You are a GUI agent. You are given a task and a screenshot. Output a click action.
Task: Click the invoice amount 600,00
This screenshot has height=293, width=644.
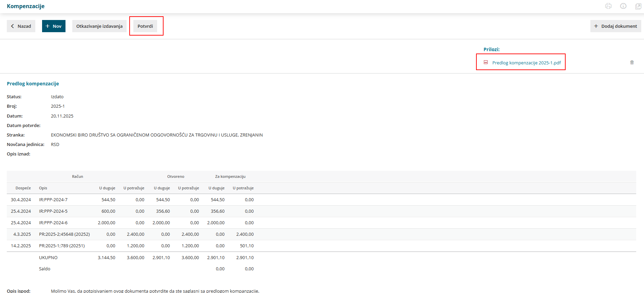coord(108,211)
